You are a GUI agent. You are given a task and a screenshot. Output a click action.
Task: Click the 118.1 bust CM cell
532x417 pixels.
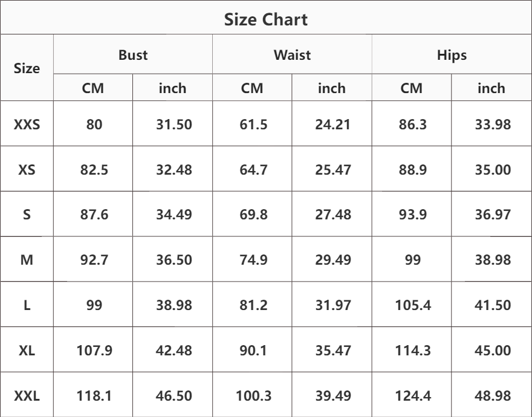pyautogui.click(x=94, y=396)
